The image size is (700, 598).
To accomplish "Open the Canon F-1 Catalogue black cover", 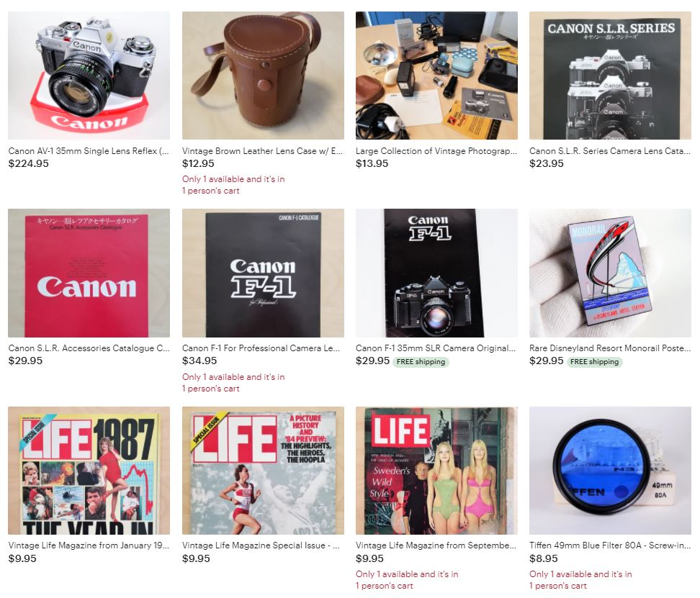I will [x=263, y=273].
